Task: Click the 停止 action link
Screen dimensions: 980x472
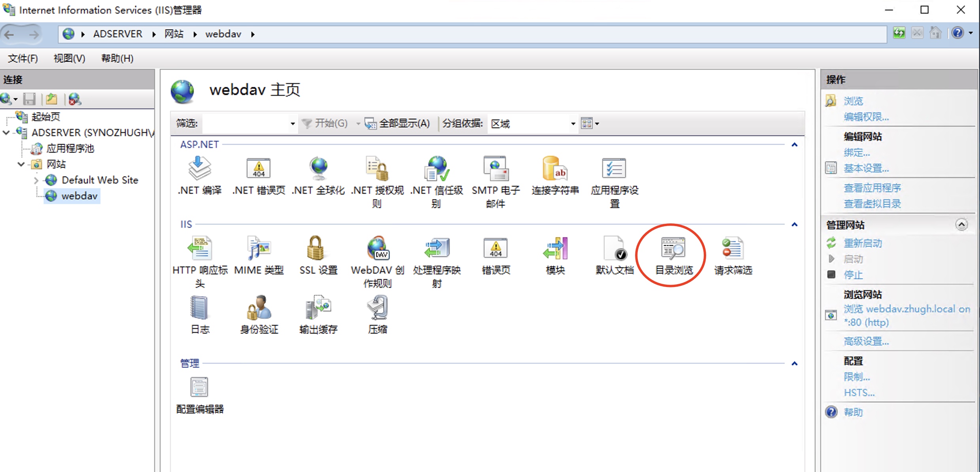Action: point(853,275)
